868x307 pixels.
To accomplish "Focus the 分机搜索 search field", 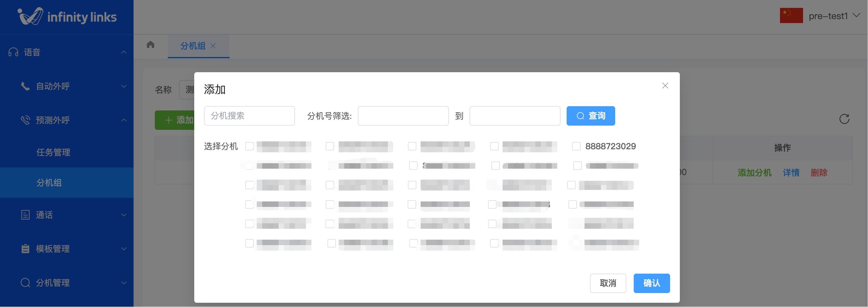I will (x=249, y=116).
